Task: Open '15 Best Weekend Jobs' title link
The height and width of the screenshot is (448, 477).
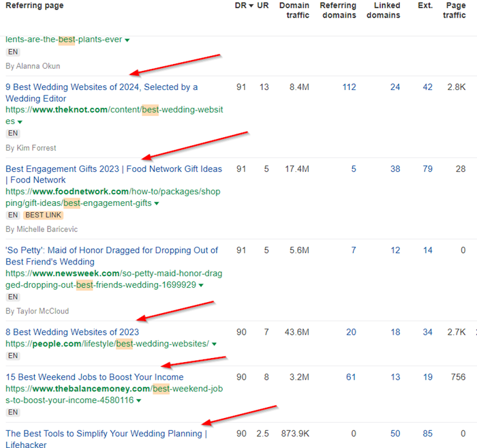Action: coord(95,377)
